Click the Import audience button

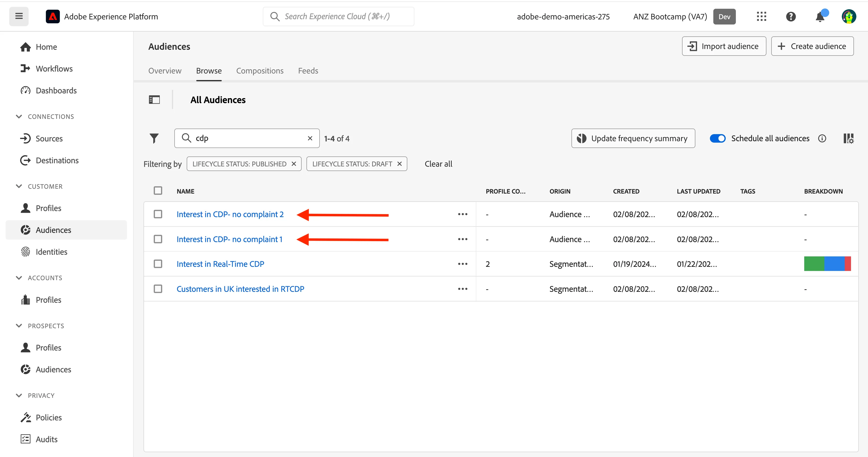(724, 46)
